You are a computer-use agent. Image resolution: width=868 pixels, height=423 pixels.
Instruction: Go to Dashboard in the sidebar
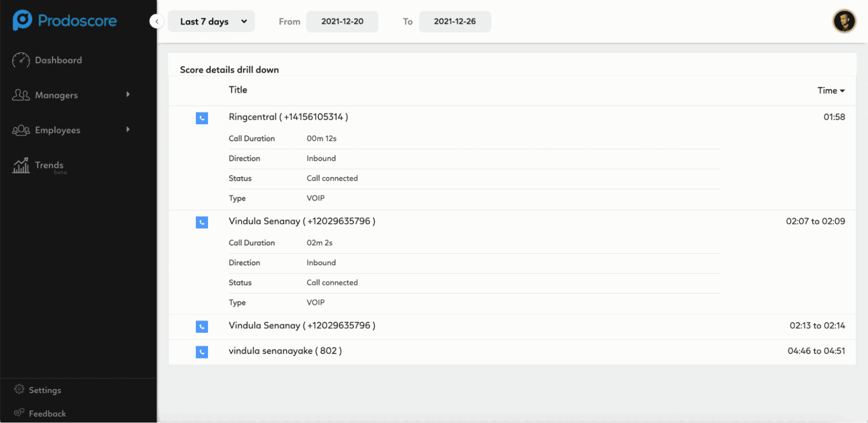coord(58,60)
